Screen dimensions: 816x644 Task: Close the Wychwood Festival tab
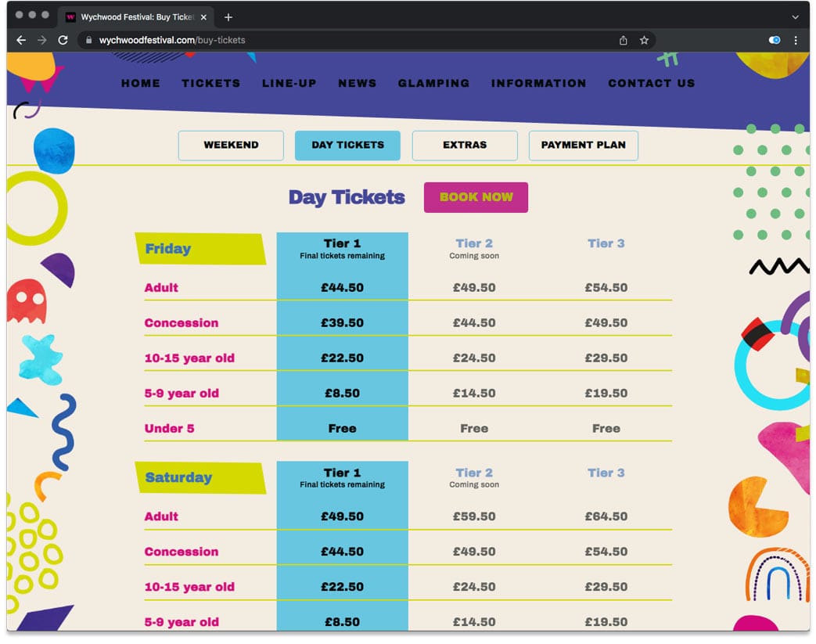pos(203,17)
